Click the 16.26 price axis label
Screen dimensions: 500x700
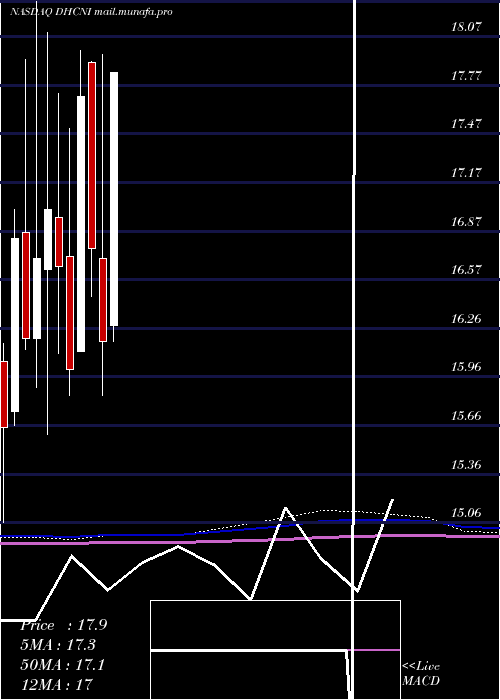pyautogui.click(x=467, y=318)
